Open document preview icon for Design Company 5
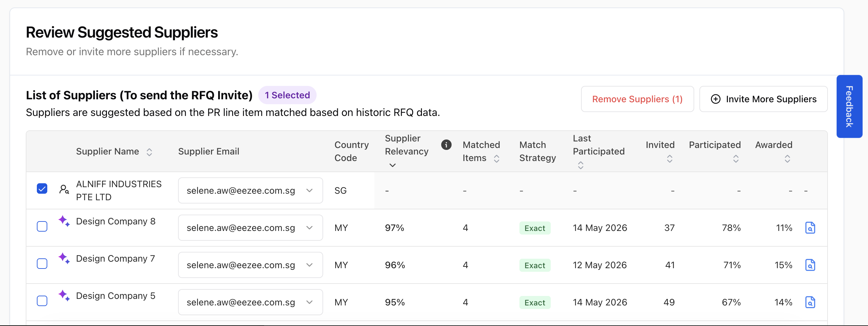 810,302
